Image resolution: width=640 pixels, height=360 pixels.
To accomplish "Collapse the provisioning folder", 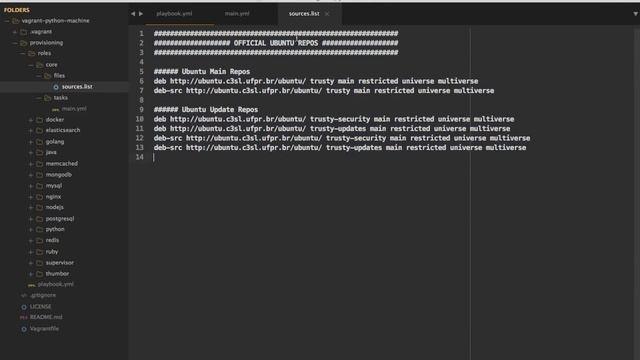I will click(x=15, y=42).
